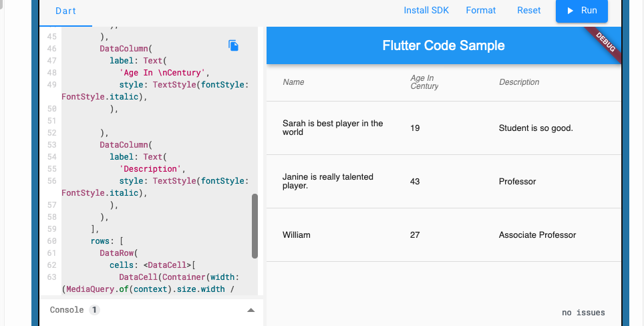Select the Janine table row

[x=444, y=182]
